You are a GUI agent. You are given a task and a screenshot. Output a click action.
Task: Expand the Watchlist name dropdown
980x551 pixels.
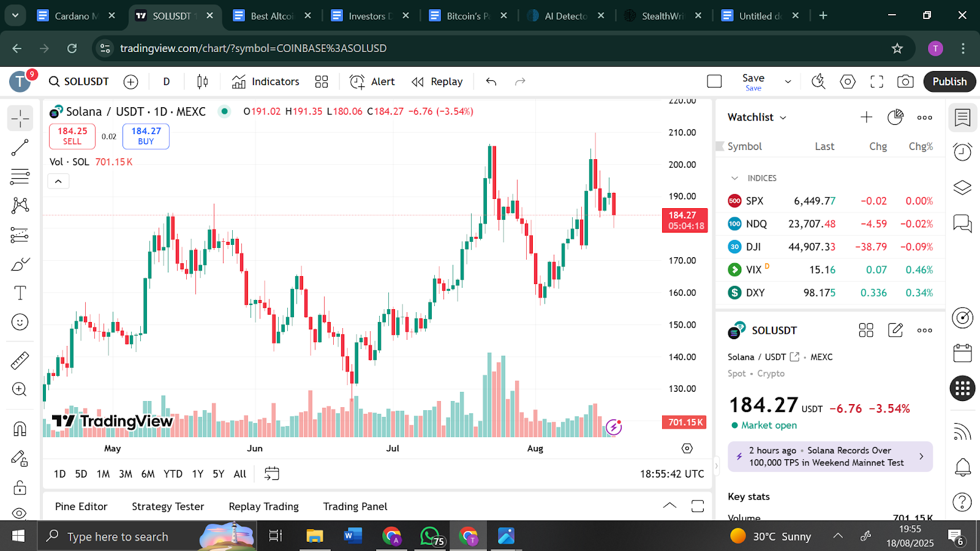click(x=783, y=118)
